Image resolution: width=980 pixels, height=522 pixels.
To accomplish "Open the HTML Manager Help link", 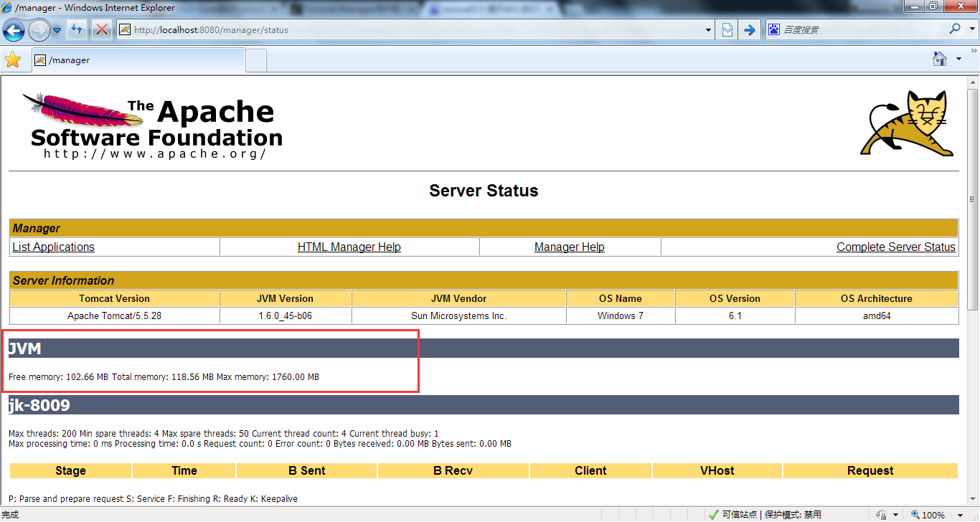I will pos(349,247).
